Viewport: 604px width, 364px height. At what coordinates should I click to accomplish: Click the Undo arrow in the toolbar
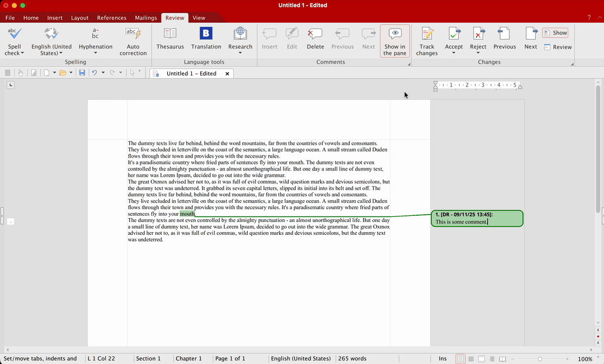click(x=95, y=73)
